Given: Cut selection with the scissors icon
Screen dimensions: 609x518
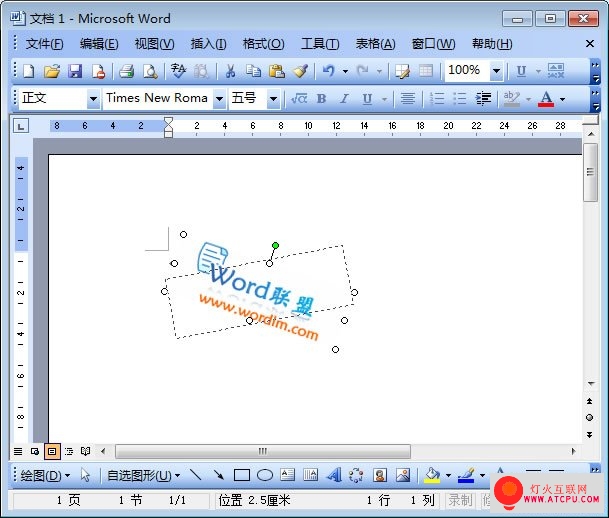Looking at the screenshot, I should pyautogui.click(x=230, y=71).
